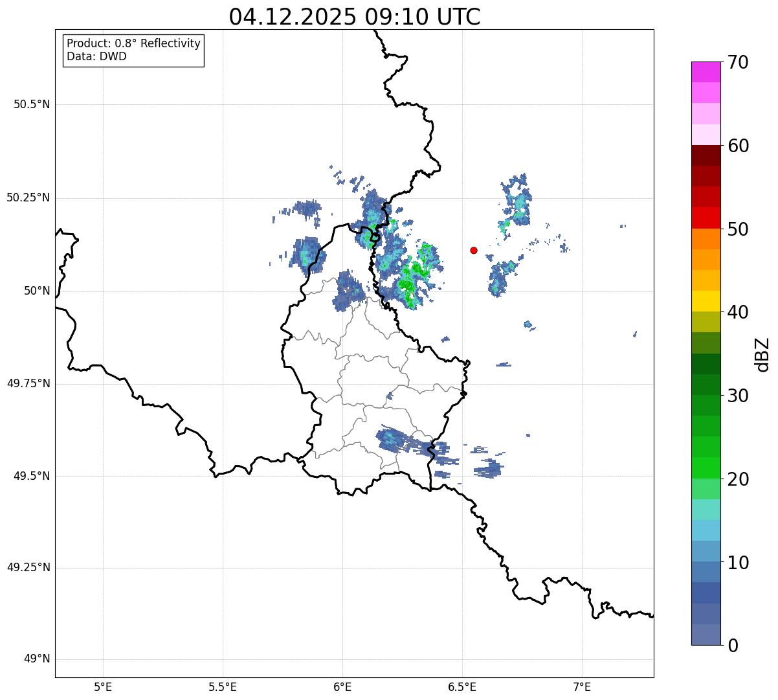This screenshot has width=778, height=700.
Task: Click the colorbar value 10
Action: [738, 562]
